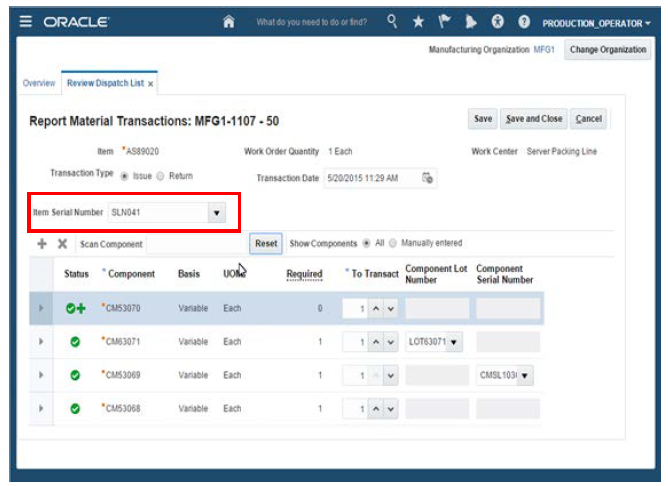
Task: Click the Status column header
Action: click(76, 274)
